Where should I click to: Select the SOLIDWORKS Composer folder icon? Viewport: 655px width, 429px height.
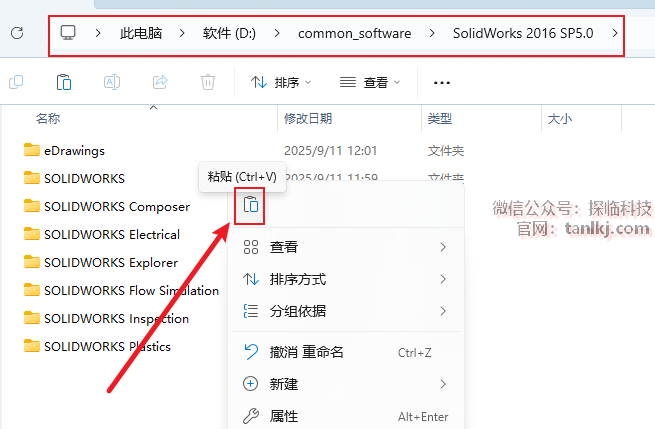click(32, 206)
